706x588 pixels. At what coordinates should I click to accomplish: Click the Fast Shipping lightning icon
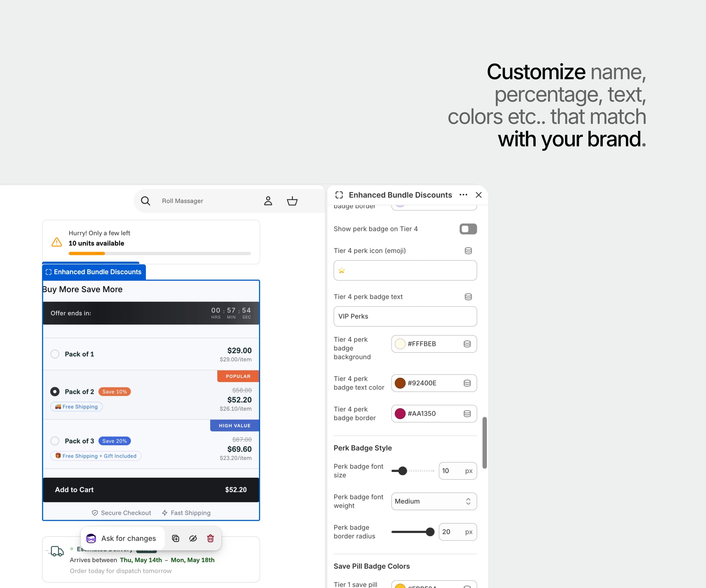click(x=165, y=513)
